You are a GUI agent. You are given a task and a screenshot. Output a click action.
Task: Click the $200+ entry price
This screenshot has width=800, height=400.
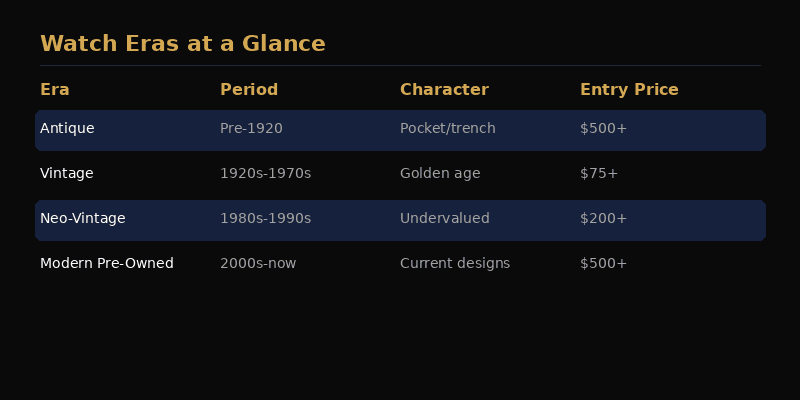click(x=603, y=218)
